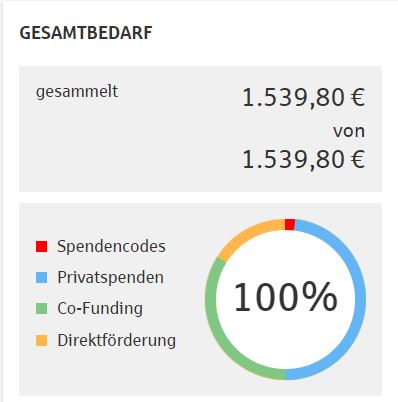Click the blue Privatspenden legend square
The image size is (398, 402).
coord(42,277)
